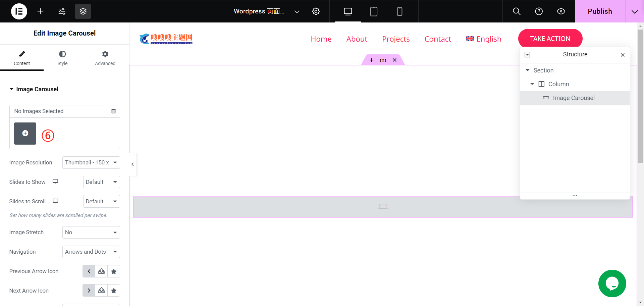
Task: Open Publish options dropdown arrow
Action: (x=635, y=11)
